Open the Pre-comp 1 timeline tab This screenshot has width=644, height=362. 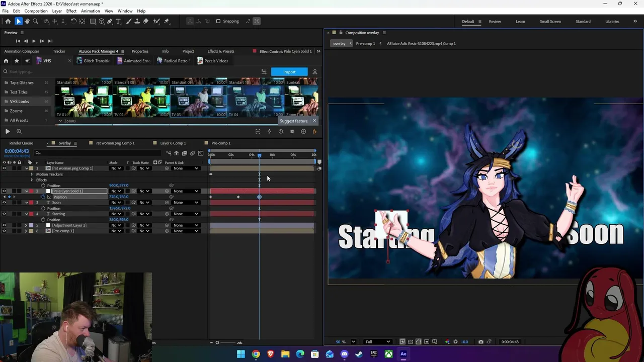click(x=221, y=143)
